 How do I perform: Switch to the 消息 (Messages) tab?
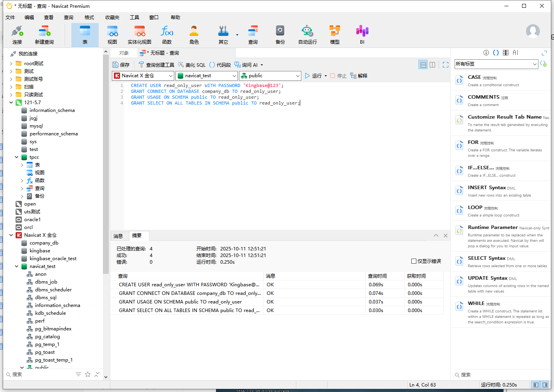tap(118, 236)
